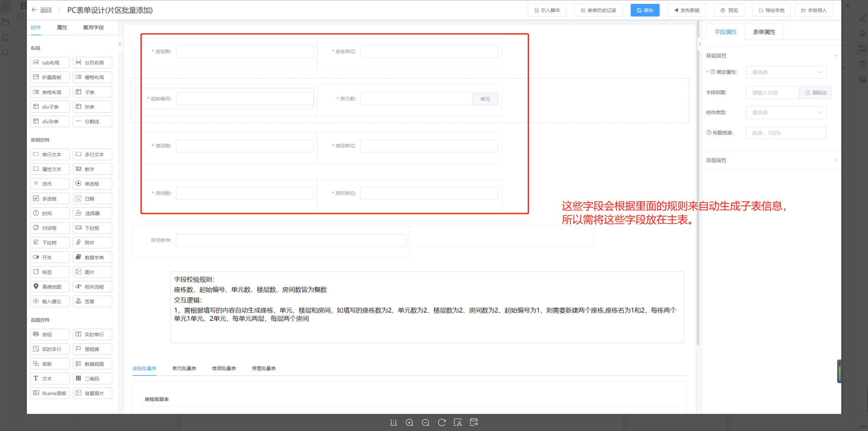The width and height of the screenshot is (868, 431).
Task: Open the 单元批量表 tab
Action: point(184,368)
